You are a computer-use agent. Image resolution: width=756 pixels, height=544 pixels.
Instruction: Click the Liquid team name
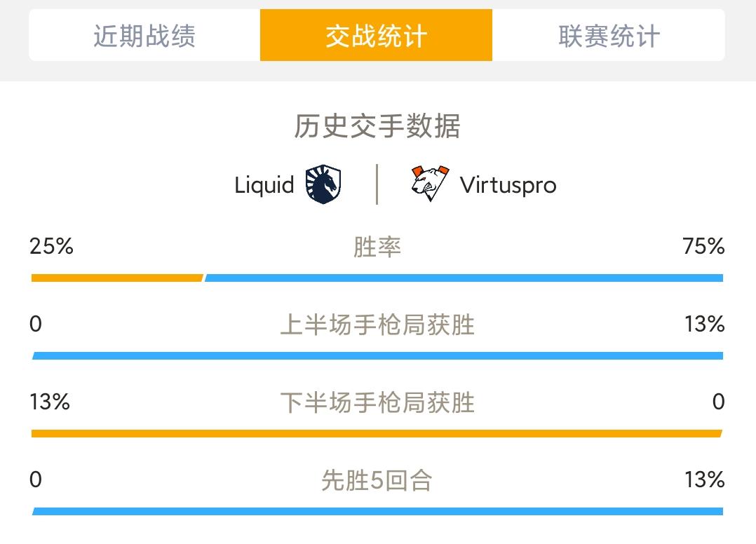(264, 184)
